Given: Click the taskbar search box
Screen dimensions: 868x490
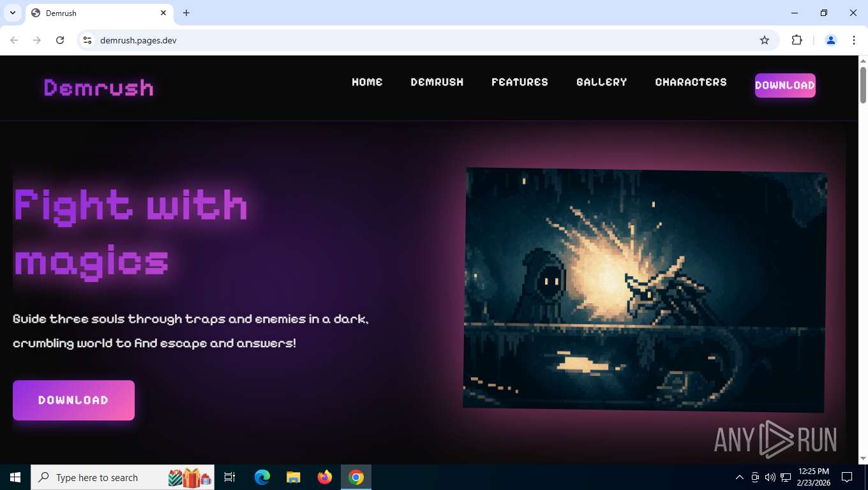Looking at the screenshot, I should (123, 477).
